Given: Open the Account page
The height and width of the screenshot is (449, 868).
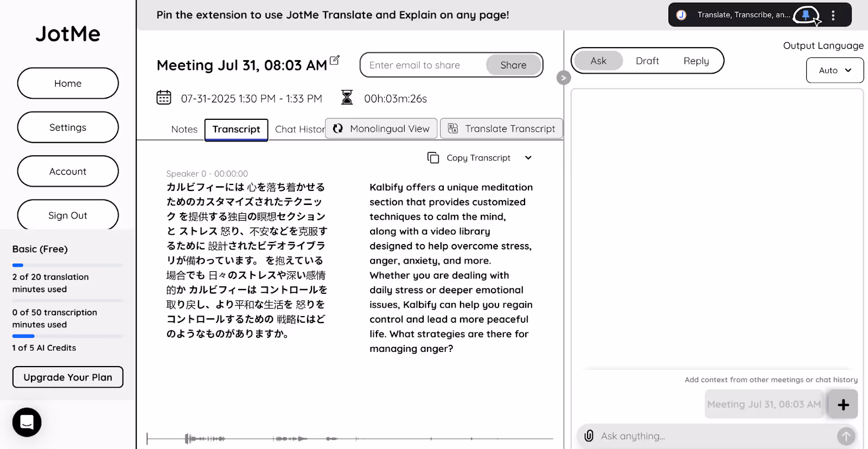Looking at the screenshot, I should click(x=68, y=171).
